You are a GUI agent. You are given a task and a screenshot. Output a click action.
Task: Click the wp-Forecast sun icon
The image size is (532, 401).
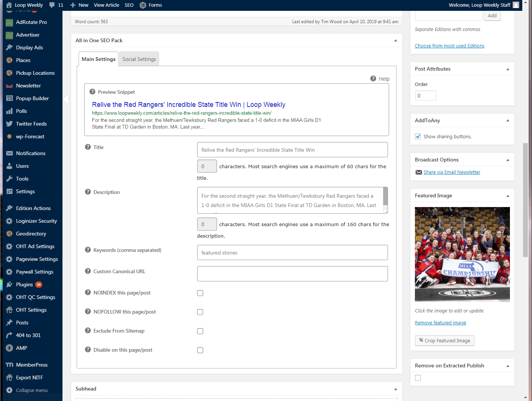(9, 136)
